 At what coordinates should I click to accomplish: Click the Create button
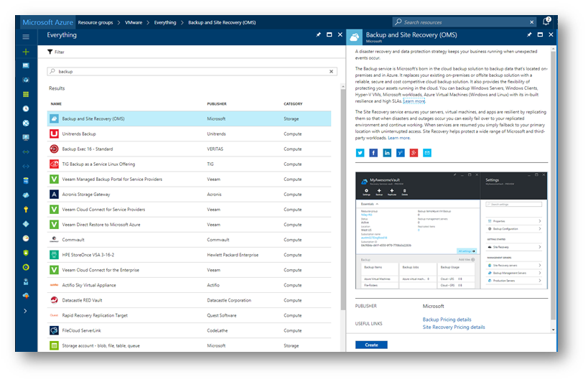tap(371, 345)
